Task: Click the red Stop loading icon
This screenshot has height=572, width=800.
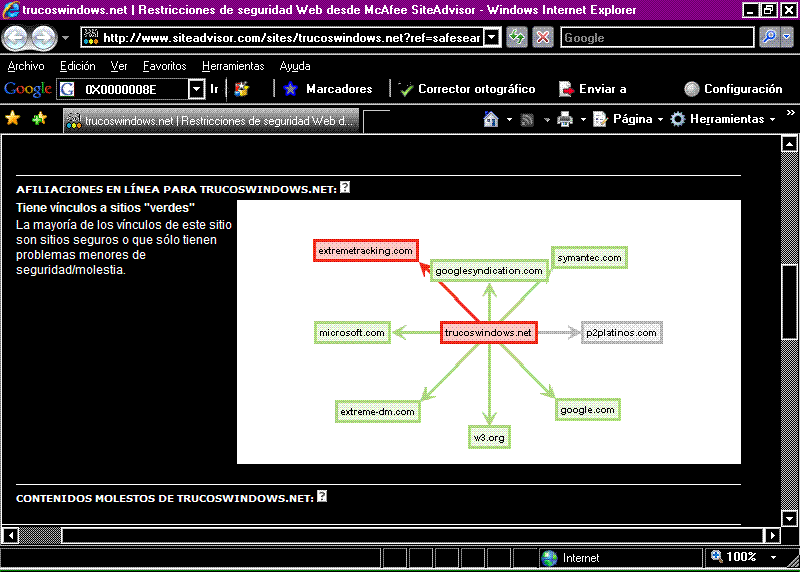Action: tap(543, 37)
